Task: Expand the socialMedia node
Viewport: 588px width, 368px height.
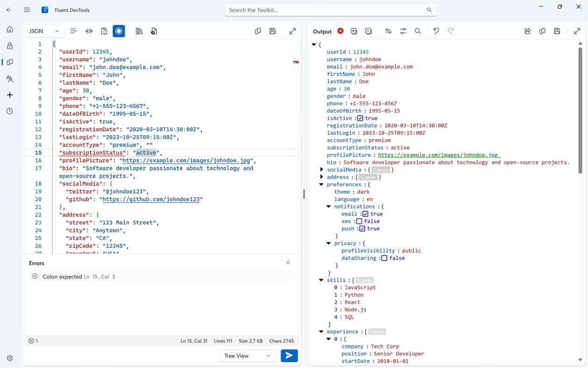Action: coord(321,170)
